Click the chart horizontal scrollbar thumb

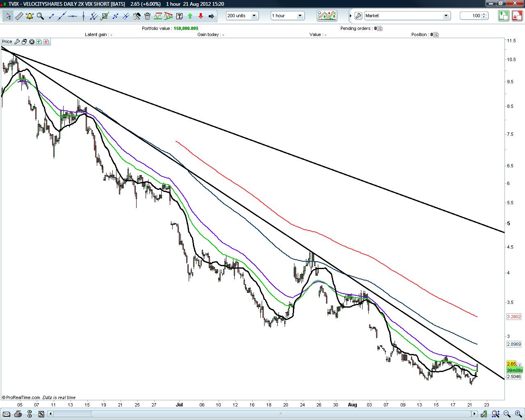[x=281, y=413]
